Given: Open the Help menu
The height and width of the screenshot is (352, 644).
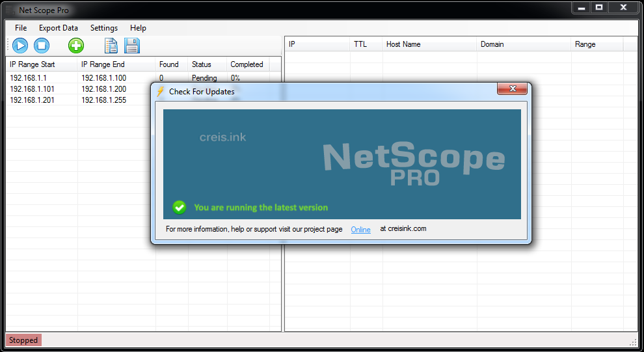Looking at the screenshot, I should point(138,28).
